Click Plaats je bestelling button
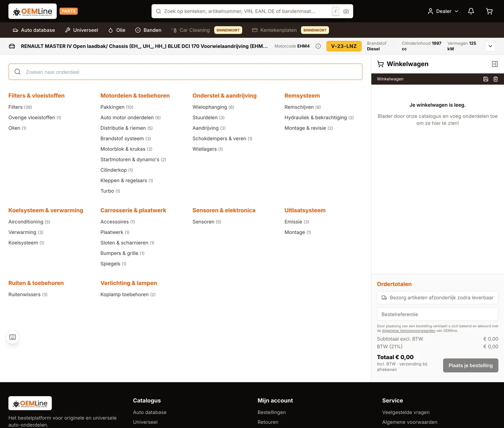Image resolution: width=504 pixels, height=428 pixels. click(471, 365)
